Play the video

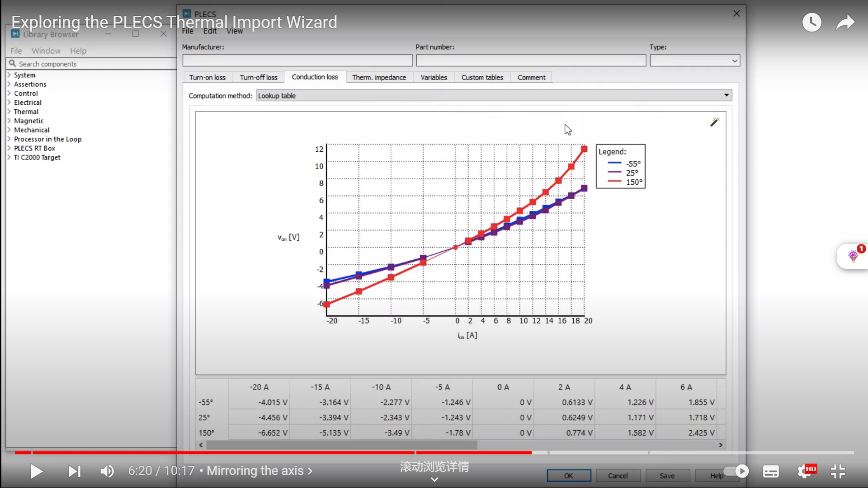tap(36, 471)
